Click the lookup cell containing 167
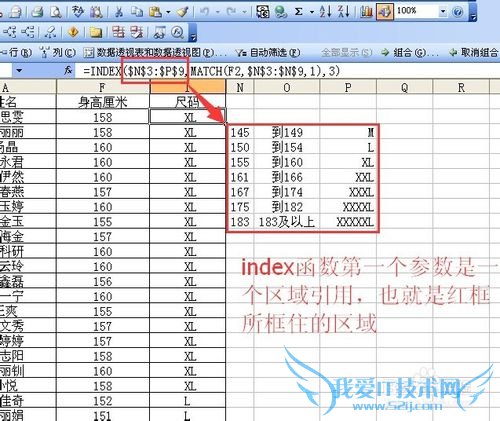 [240, 192]
